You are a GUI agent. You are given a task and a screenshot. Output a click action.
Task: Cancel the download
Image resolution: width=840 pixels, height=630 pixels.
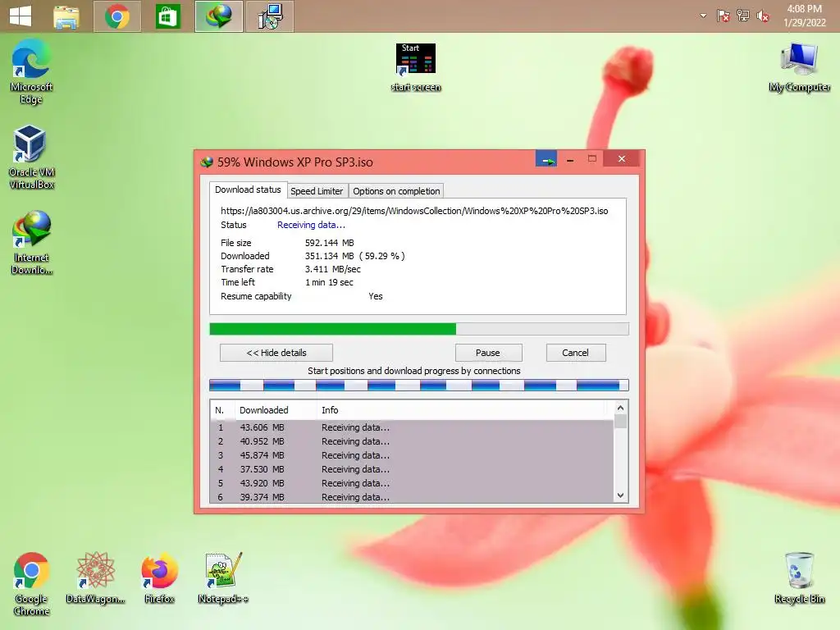pyautogui.click(x=575, y=353)
